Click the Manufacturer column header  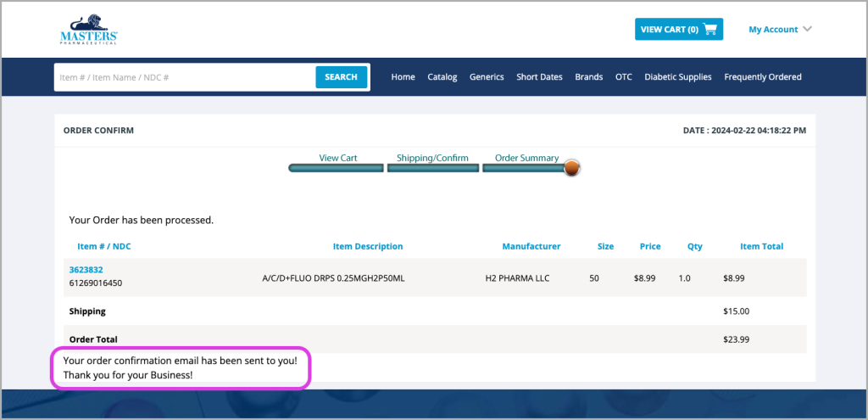click(531, 247)
